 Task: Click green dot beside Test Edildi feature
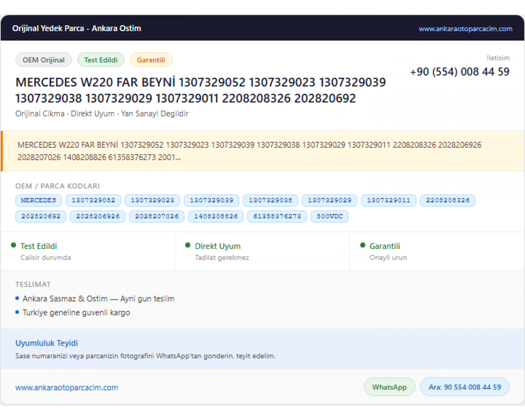click(14, 245)
